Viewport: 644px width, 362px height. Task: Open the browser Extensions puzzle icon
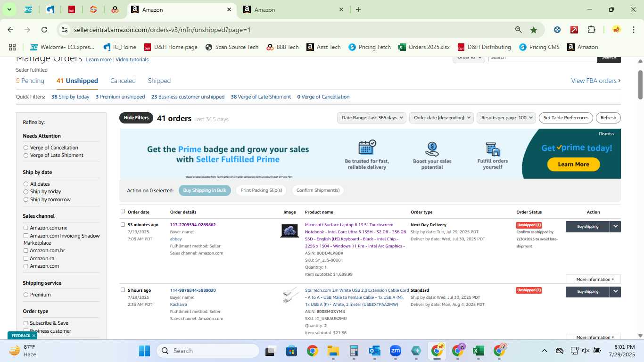click(591, 30)
